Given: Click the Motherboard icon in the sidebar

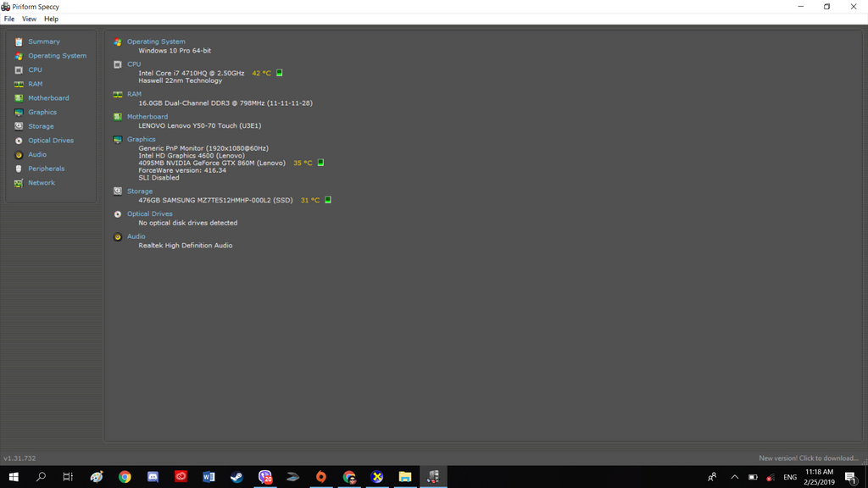Looking at the screenshot, I should coord(19,98).
